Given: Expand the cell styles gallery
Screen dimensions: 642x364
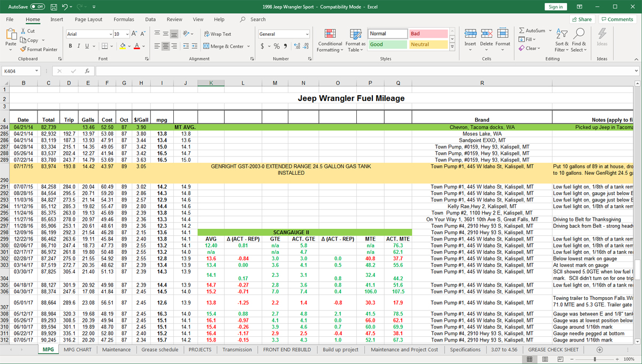Looking at the screenshot, I should [452, 47].
